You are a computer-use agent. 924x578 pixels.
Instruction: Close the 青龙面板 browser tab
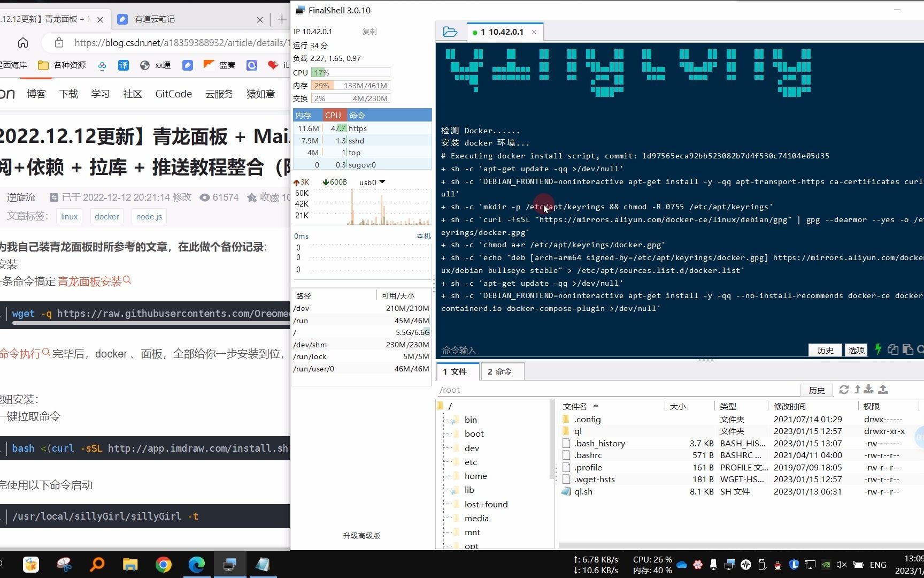point(100,20)
